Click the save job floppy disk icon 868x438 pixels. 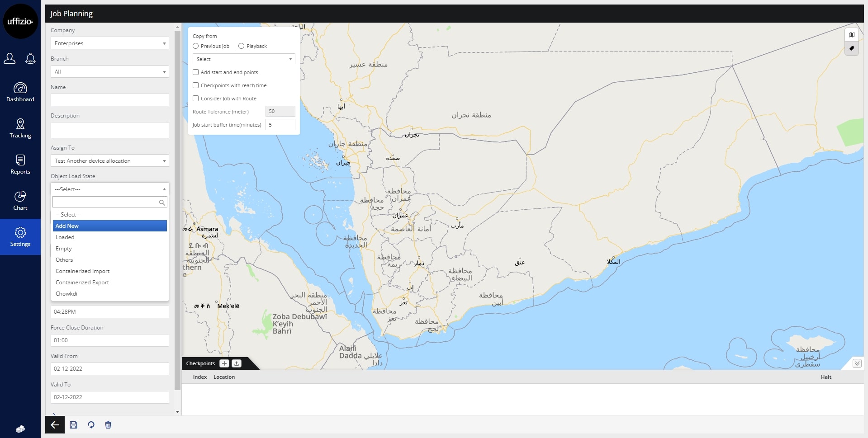[x=73, y=425]
